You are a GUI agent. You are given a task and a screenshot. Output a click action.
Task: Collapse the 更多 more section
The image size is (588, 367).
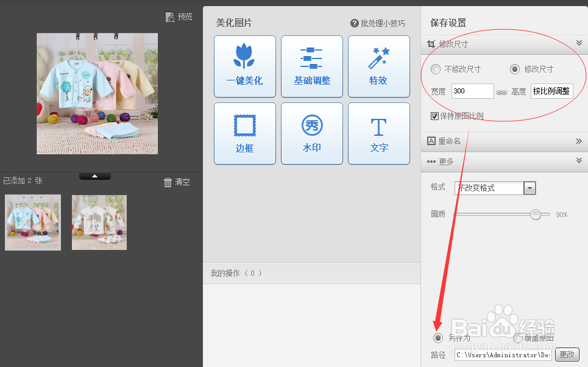click(x=578, y=161)
